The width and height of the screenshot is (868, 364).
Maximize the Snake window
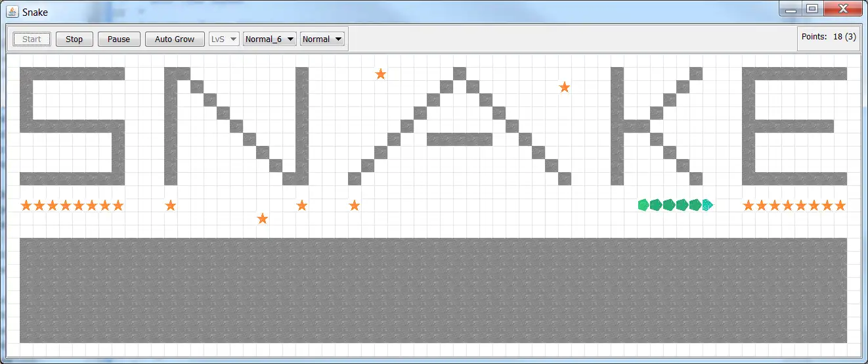812,9
